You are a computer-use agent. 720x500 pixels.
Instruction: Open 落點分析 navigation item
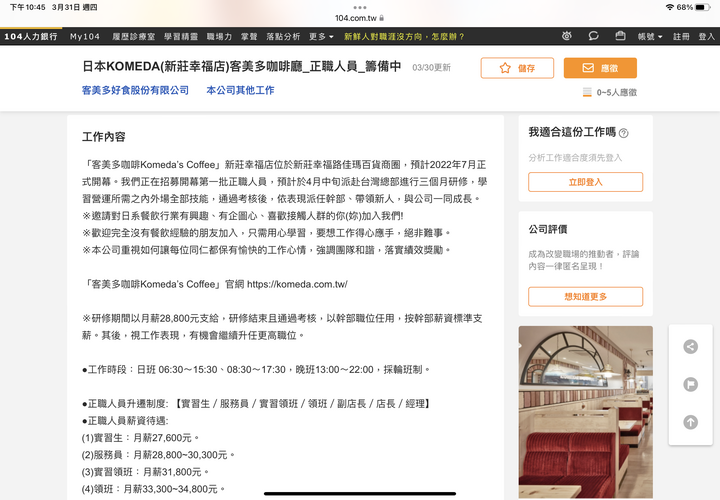[x=283, y=36]
